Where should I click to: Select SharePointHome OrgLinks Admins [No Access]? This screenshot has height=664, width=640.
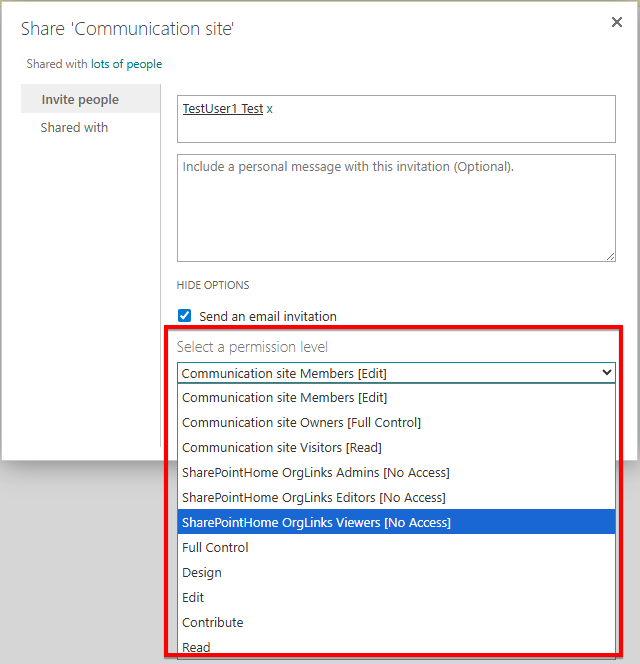(x=315, y=473)
